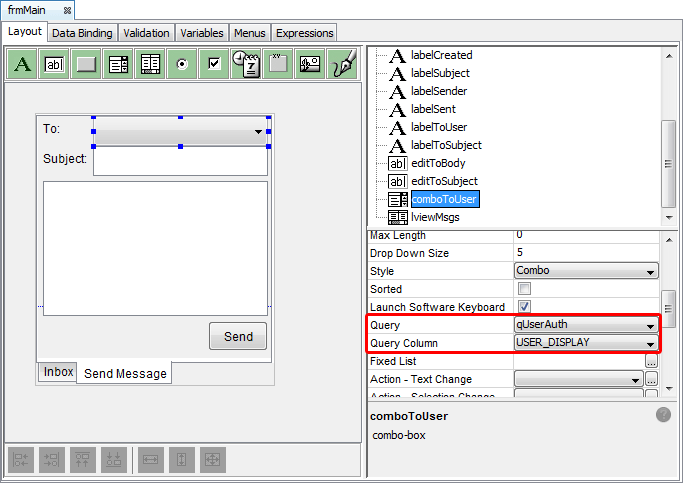Pick the button control tool
Screen dimensions: 683x483
[x=87, y=64]
